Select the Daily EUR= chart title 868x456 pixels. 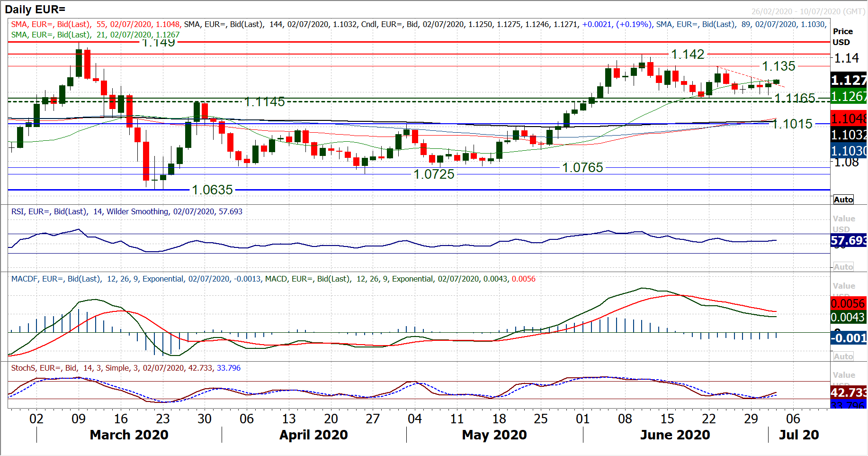35,9
